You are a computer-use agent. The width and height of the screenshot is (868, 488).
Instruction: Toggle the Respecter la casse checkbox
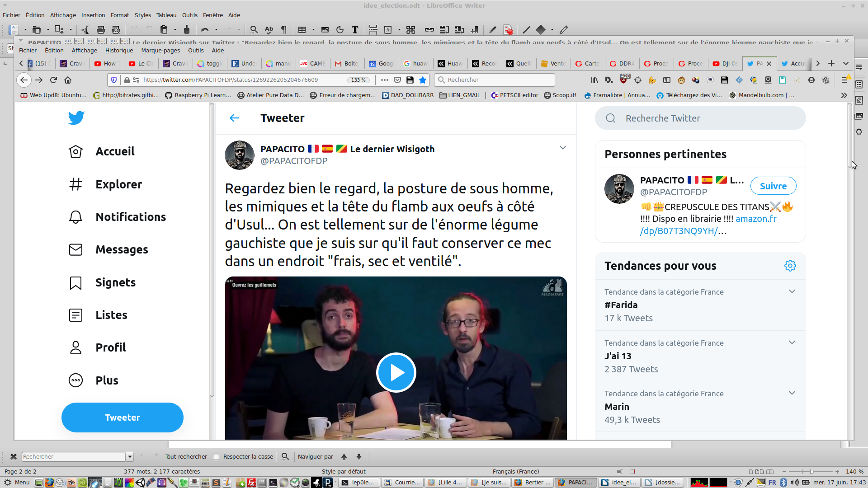pos(216,457)
